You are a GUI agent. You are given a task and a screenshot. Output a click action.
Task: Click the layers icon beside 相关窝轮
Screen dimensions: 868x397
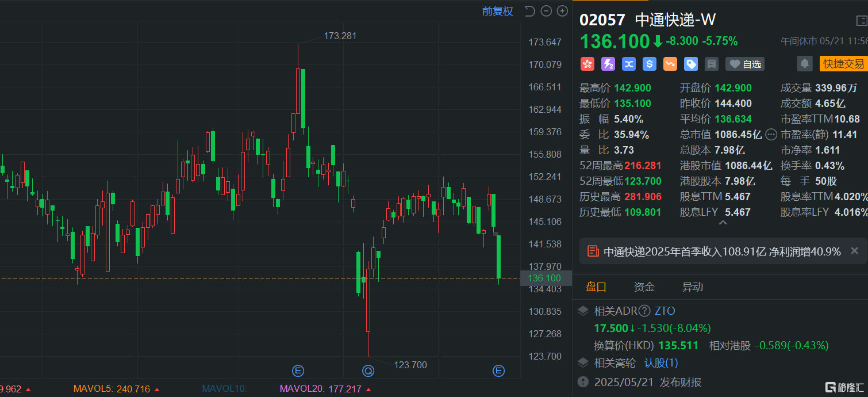[583, 363]
